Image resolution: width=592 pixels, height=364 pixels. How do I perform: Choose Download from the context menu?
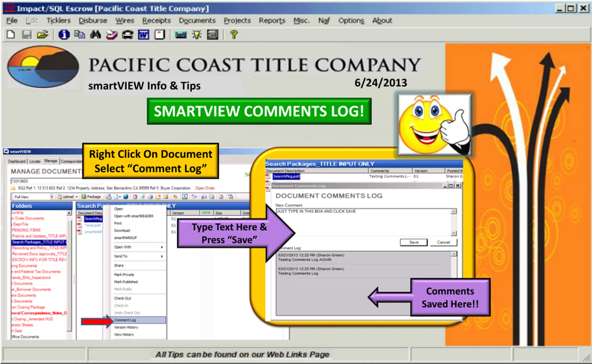pyautogui.click(x=122, y=230)
